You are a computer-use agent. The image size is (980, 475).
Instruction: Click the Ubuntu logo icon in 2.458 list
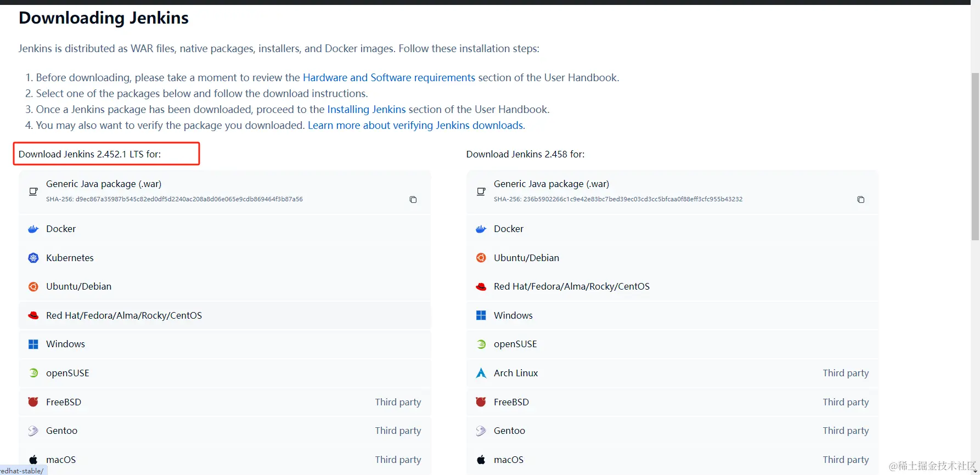pos(481,258)
